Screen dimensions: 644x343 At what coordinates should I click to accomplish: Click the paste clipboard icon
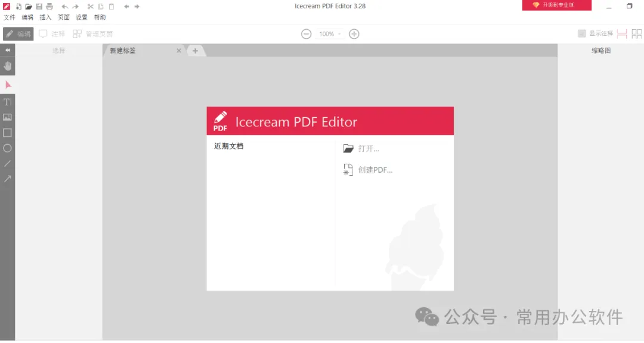(x=112, y=7)
